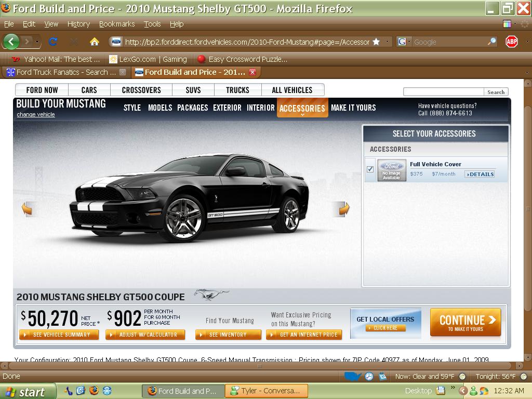Expand the list-all-tabs dropdown arrow

[527, 72]
